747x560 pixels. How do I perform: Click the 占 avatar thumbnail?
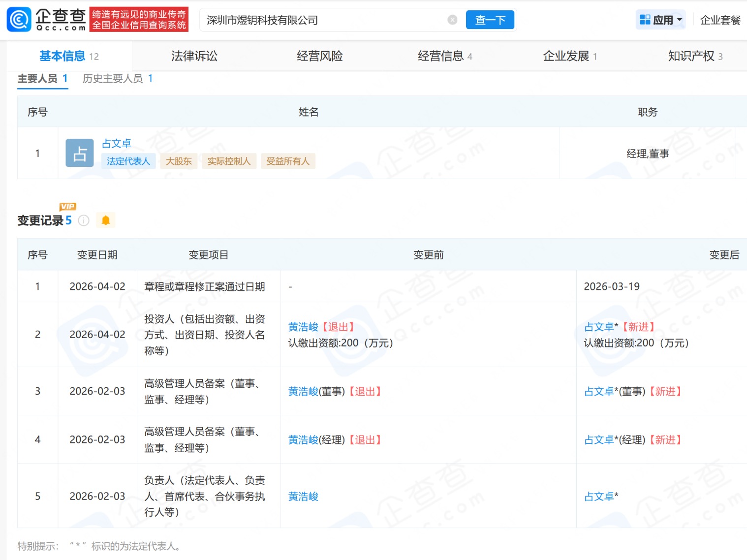[x=80, y=153]
